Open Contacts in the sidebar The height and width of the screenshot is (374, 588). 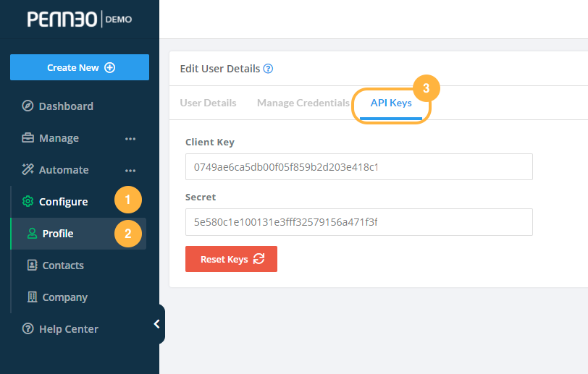[63, 265]
